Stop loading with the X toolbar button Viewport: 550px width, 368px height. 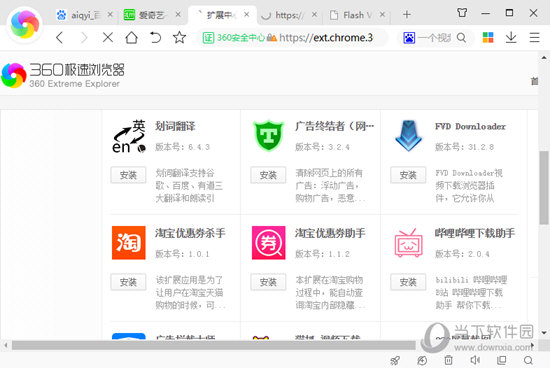108,37
